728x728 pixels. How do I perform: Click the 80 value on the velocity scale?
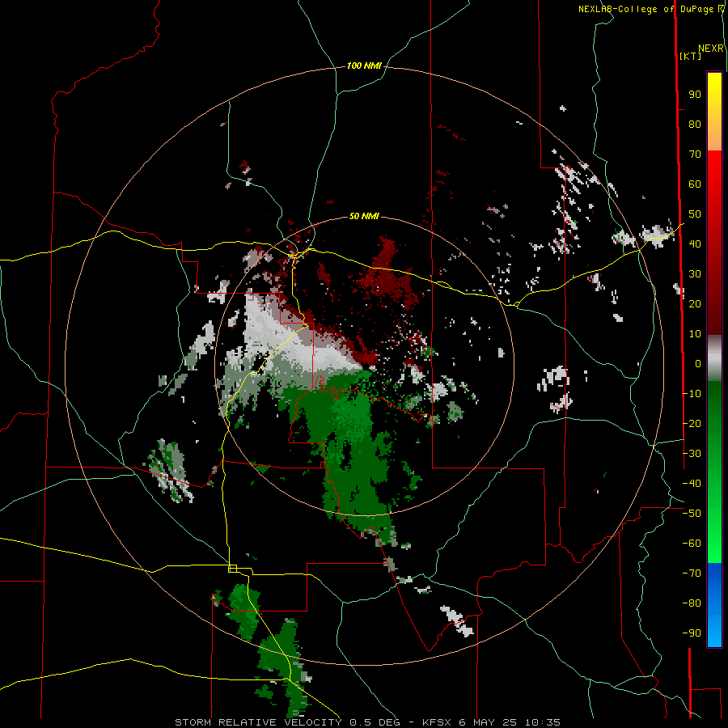click(695, 125)
